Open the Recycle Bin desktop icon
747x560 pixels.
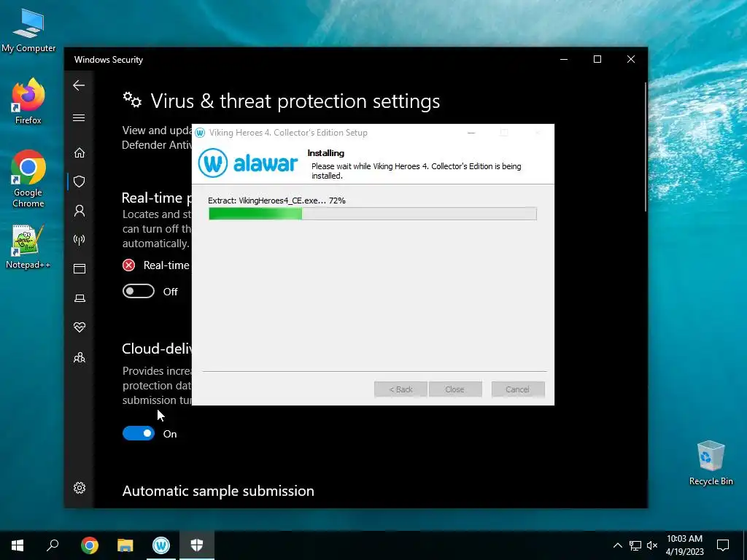click(711, 463)
